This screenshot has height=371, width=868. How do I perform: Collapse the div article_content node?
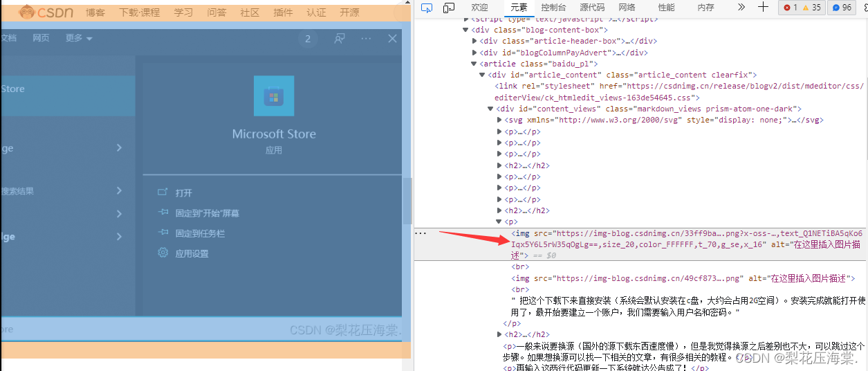[x=482, y=75]
